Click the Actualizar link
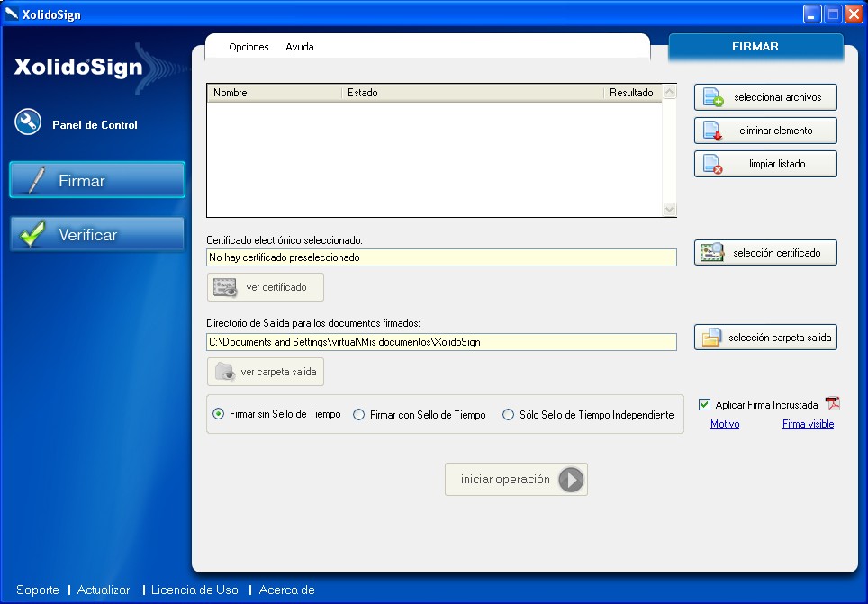Image resolution: width=868 pixels, height=604 pixels. coord(104,590)
